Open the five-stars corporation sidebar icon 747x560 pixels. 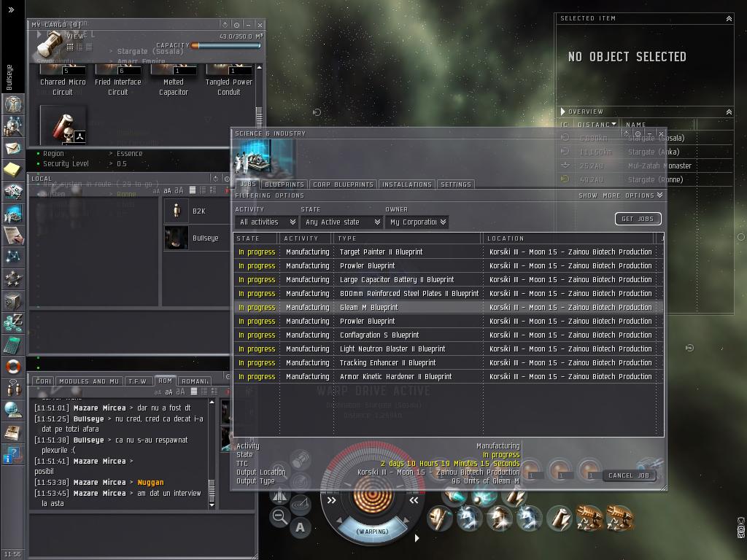tap(13, 279)
